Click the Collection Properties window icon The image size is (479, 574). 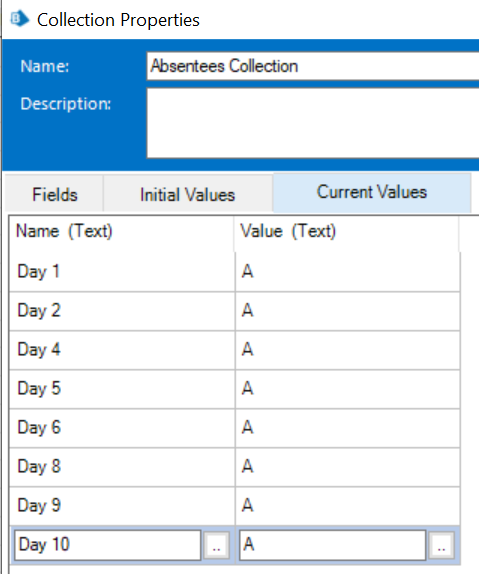click(19, 19)
